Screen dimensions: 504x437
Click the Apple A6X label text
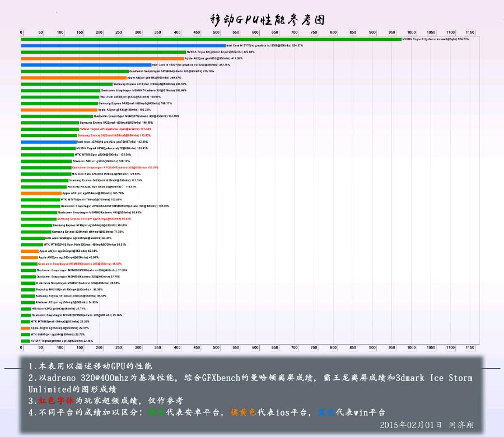tap(93, 193)
